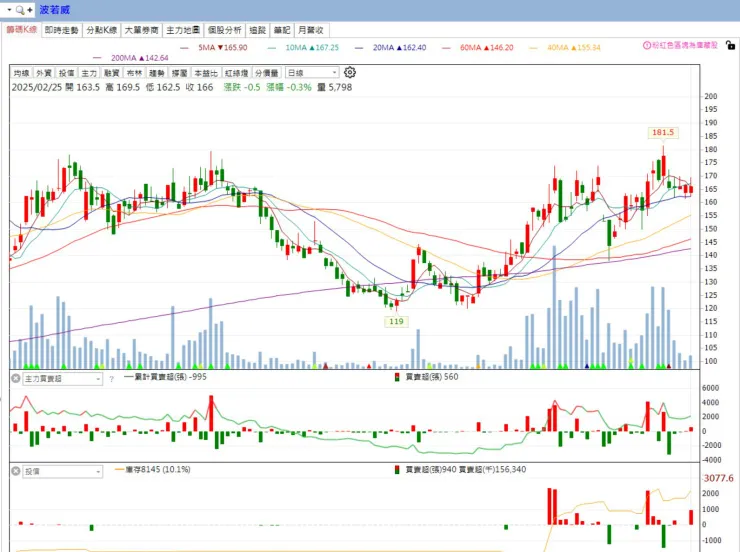Click the question mark help icon

coord(112,379)
